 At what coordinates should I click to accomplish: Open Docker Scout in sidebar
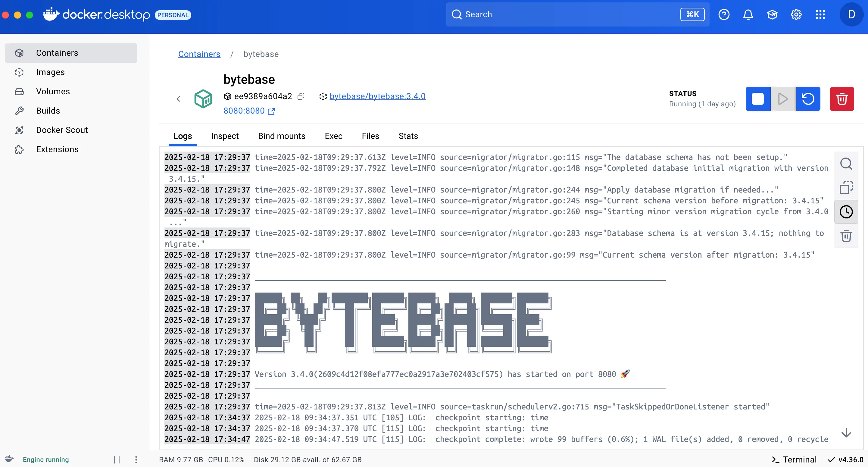click(x=62, y=130)
